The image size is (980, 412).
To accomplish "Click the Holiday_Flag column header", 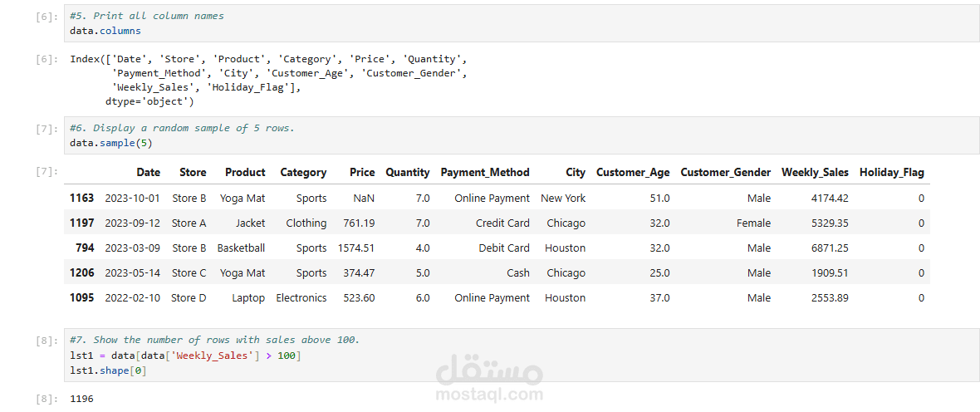I will [x=891, y=173].
